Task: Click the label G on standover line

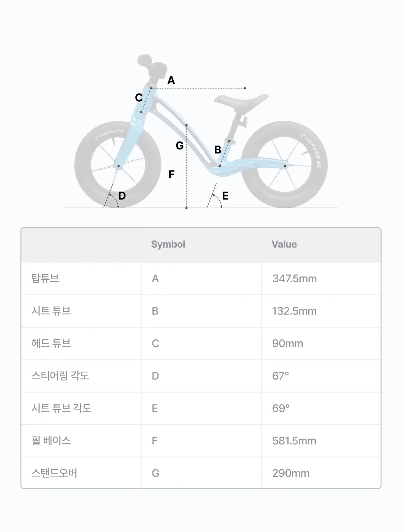Action: pyautogui.click(x=180, y=146)
